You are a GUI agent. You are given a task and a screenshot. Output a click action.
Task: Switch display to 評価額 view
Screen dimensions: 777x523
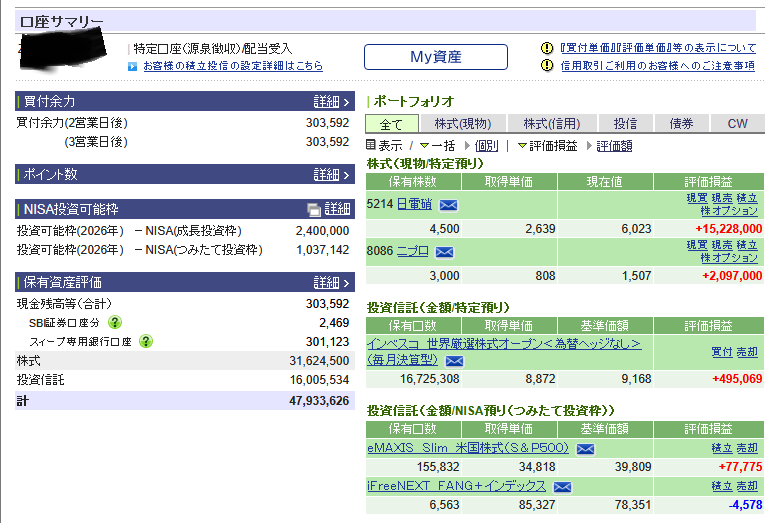point(614,146)
